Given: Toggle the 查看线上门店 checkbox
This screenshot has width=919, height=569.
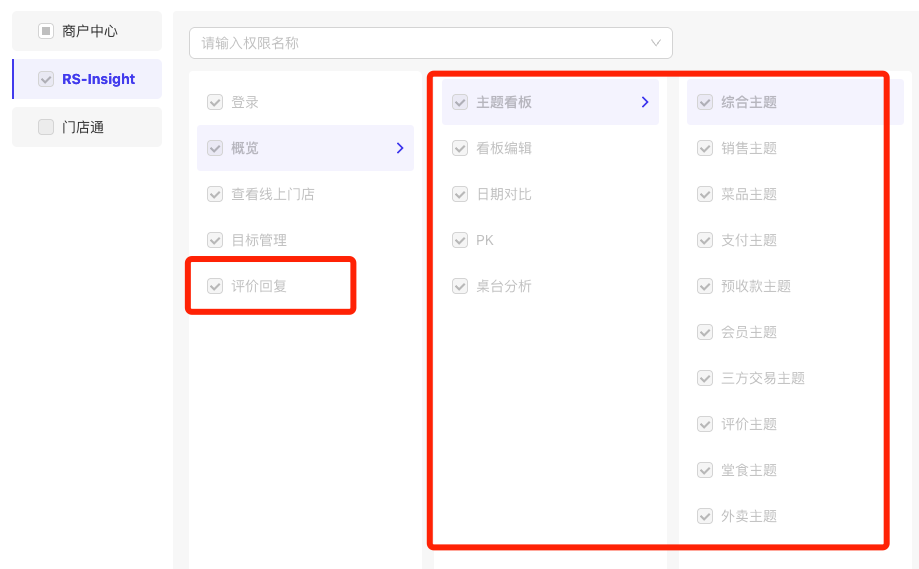Looking at the screenshot, I should tap(215, 194).
